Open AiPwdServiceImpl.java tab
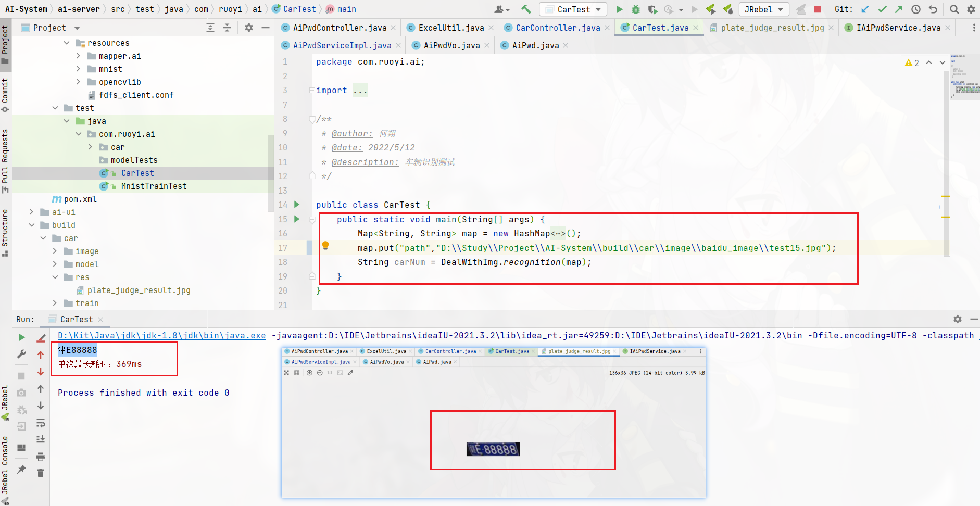 342,45
